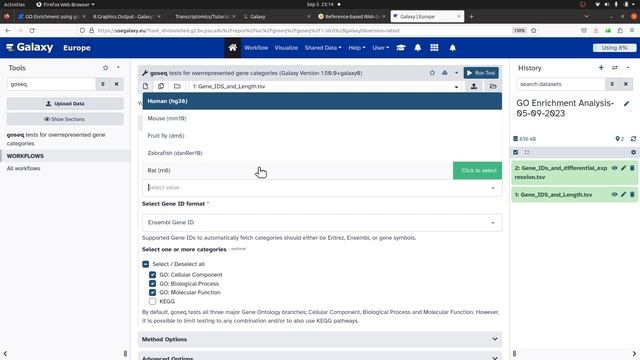Image resolution: width=640 pixels, height=360 pixels.
Task: Switch to GO Enrichment browser tab
Action: 51,17
